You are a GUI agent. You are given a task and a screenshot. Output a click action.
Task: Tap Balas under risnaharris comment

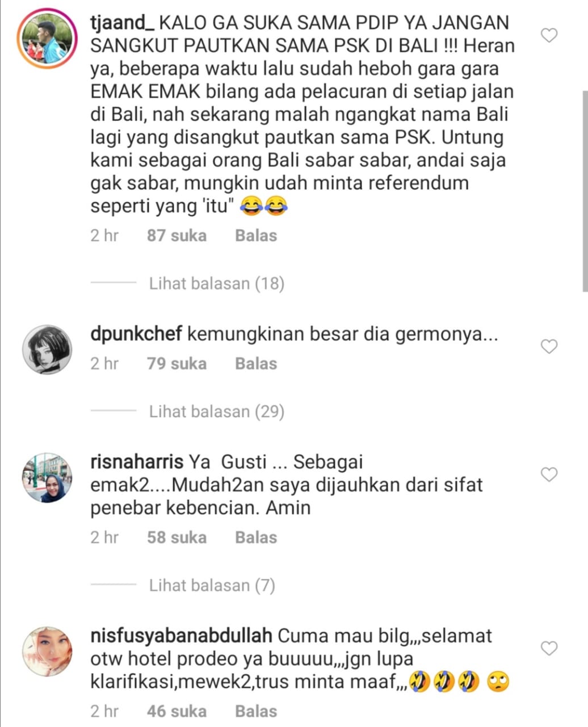tap(256, 537)
